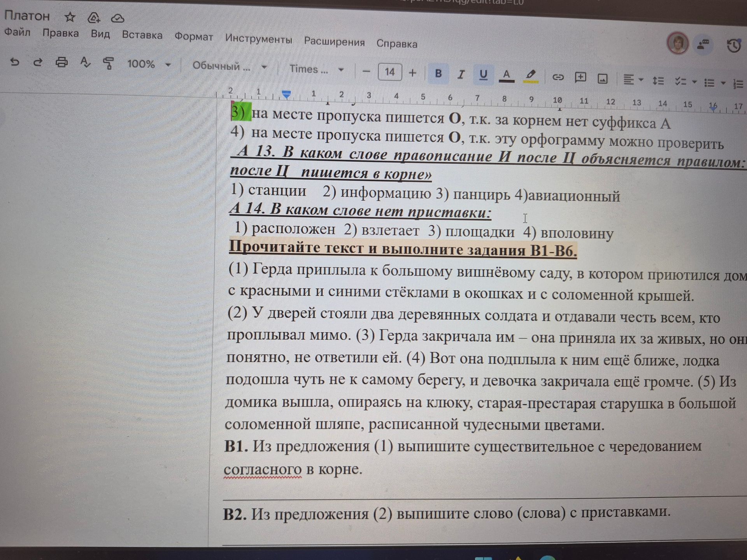Click the Insert image icon
The image size is (747, 560).
point(603,79)
